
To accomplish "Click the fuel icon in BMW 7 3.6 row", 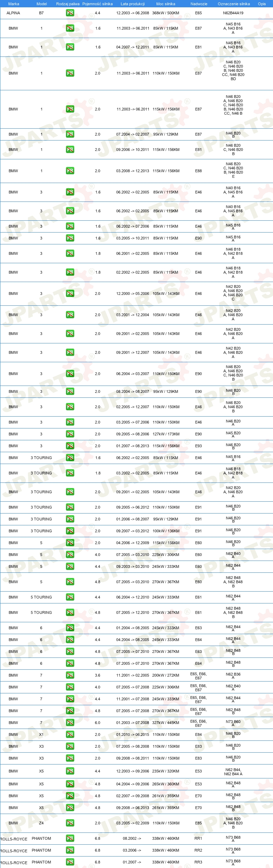I will click(x=70, y=675).
